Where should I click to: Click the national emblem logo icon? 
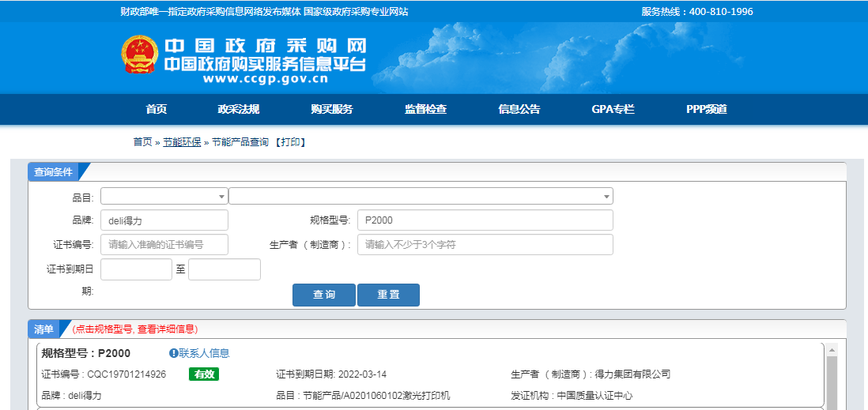139,55
